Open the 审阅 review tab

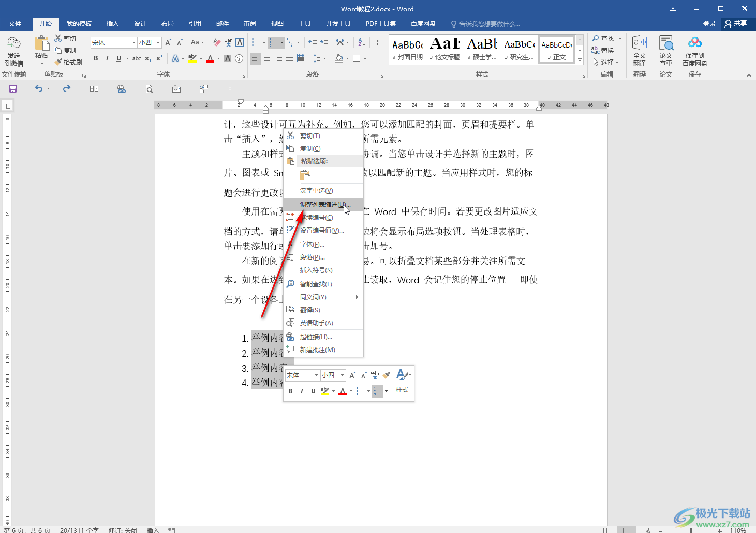click(250, 24)
